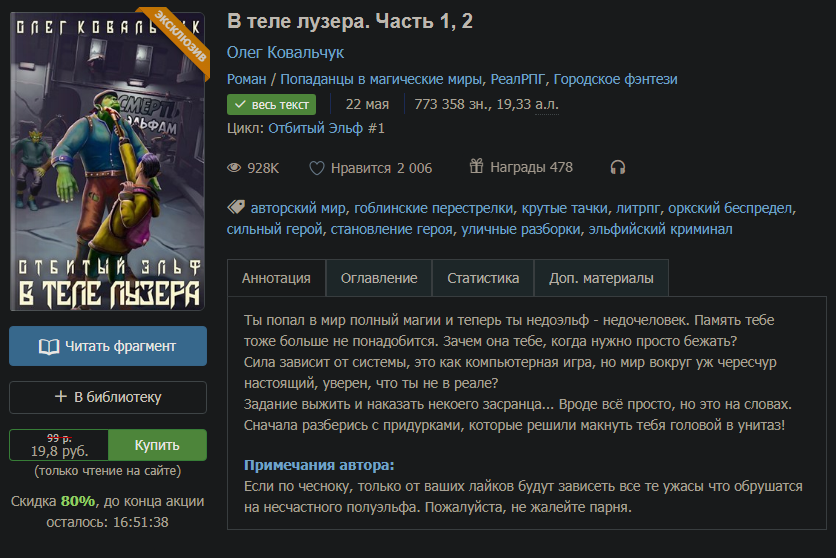
Task: Open author link Олег Ковальчук
Action: (x=285, y=52)
